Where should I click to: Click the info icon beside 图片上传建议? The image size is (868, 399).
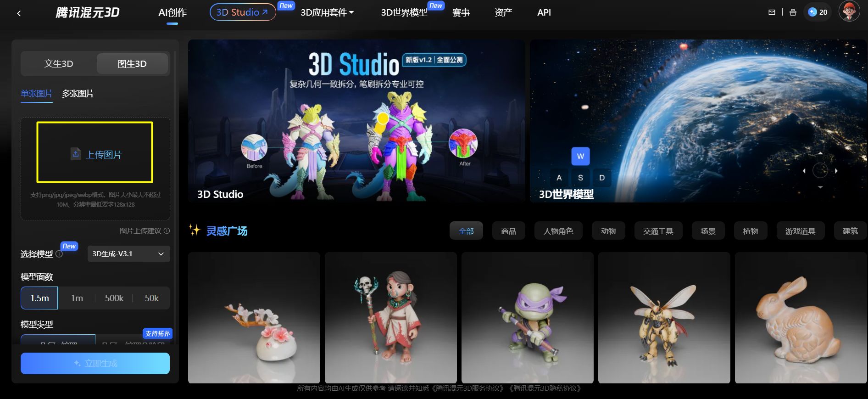tap(167, 231)
